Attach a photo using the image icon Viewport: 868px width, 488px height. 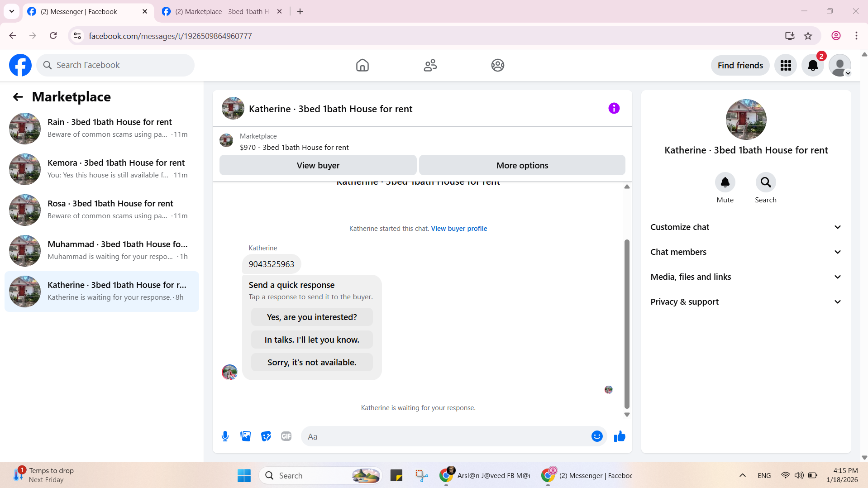(x=245, y=436)
